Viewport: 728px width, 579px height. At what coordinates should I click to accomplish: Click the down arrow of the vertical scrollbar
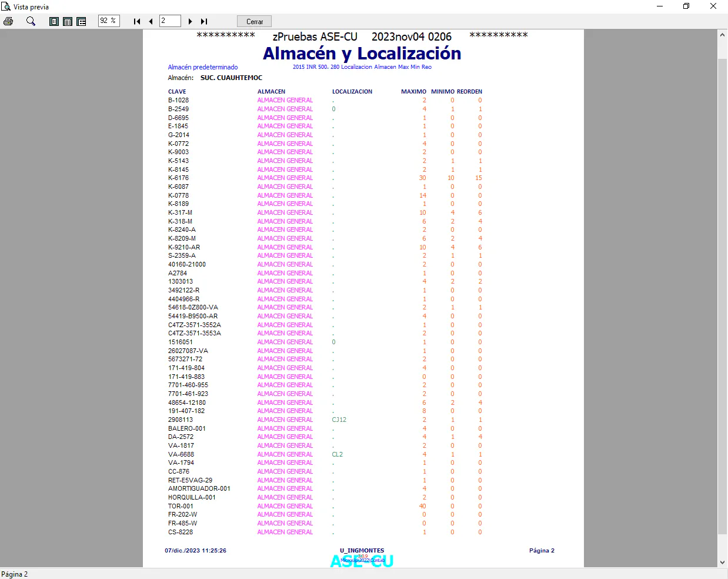click(x=723, y=563)
